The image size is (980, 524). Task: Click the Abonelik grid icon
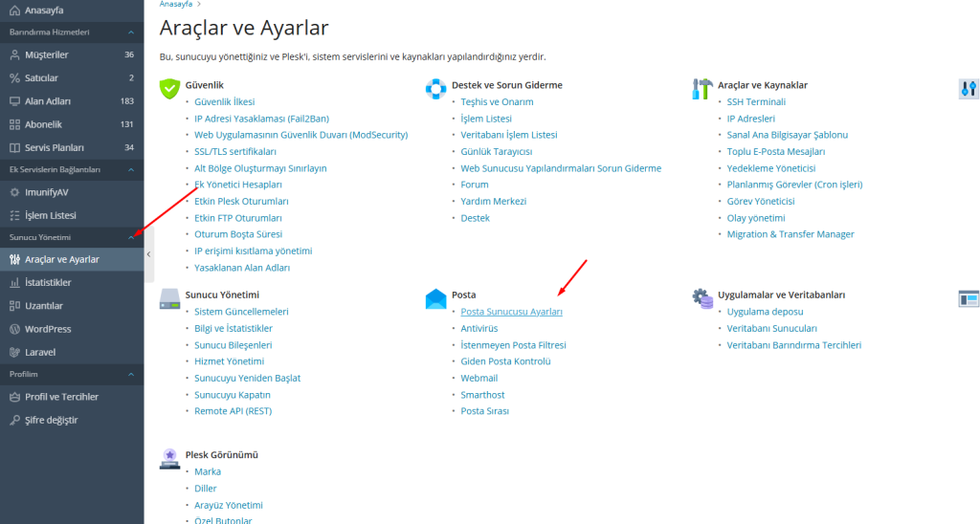coord(14,124)
